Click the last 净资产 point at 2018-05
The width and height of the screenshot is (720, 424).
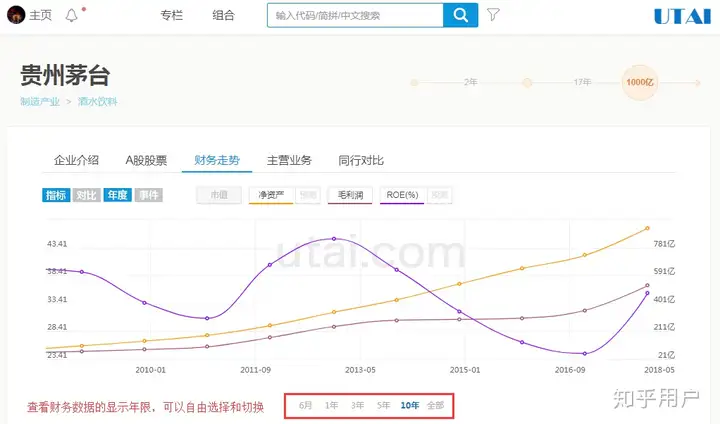tap(647, 228)
